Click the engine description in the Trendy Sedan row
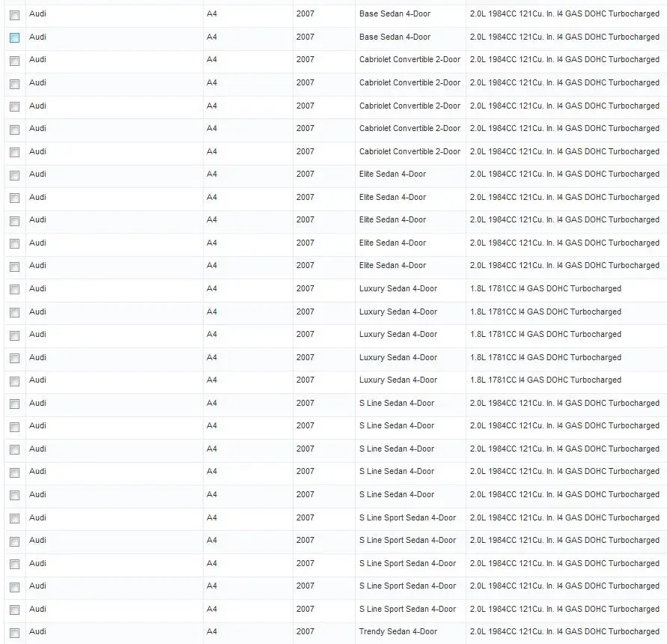The width and height of the screenshot is (667, 644). (x=564, y=632)
